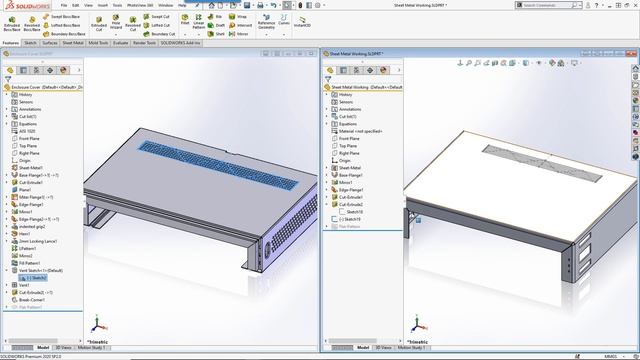Click horizontal scrollbar of Enclosure Cover tree

33,341
